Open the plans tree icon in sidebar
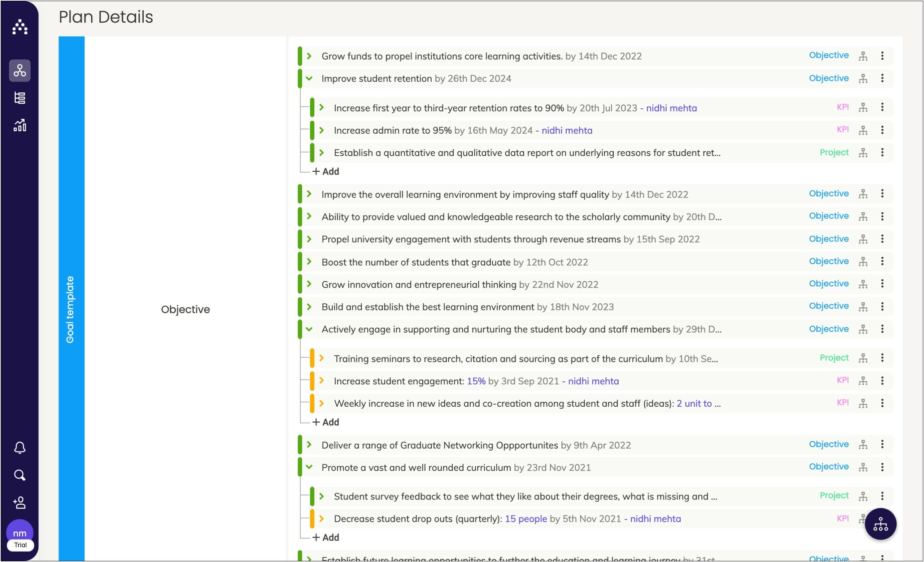The width and height of the screenshot is (924, 562). (20, 70)
